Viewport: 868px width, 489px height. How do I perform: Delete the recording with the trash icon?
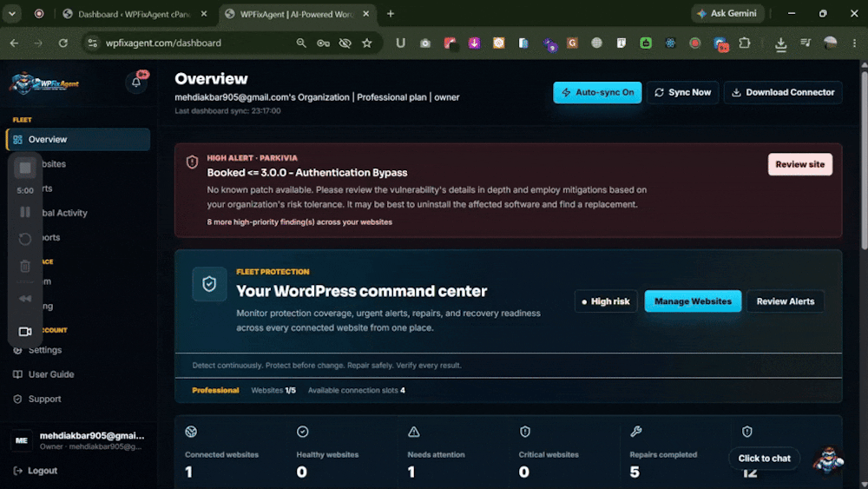[x=25, y=267]
